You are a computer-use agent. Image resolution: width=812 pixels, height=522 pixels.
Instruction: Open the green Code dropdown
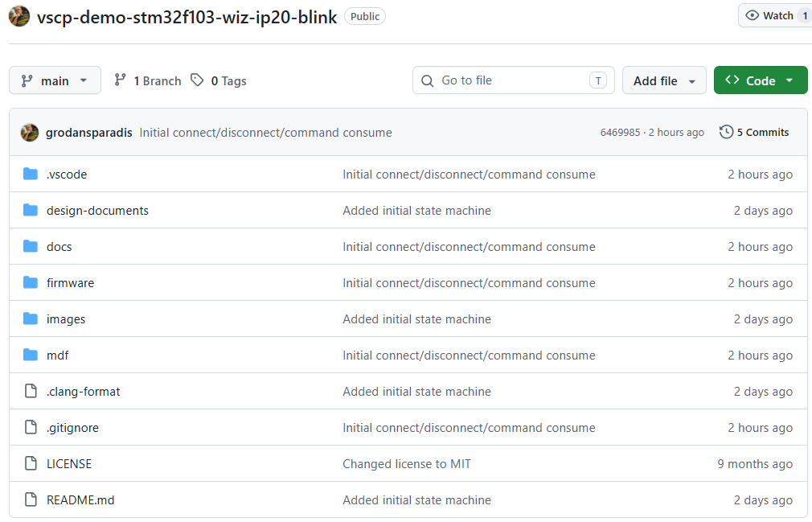tap(761, 80)
